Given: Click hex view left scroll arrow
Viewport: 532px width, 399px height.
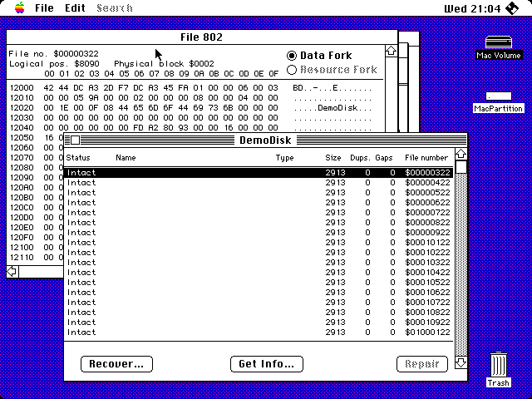Looking at the screenshot, I should (x=12, y=271).
